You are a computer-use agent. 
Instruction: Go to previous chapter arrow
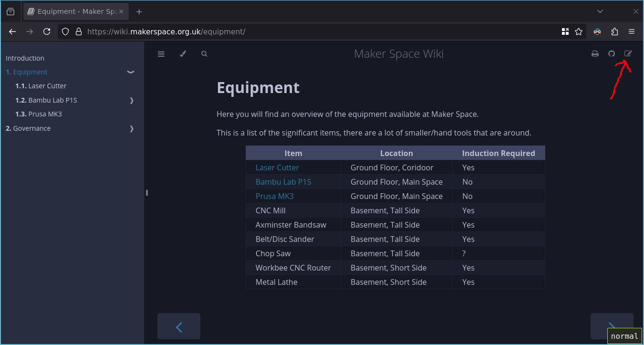pos(179,326)
